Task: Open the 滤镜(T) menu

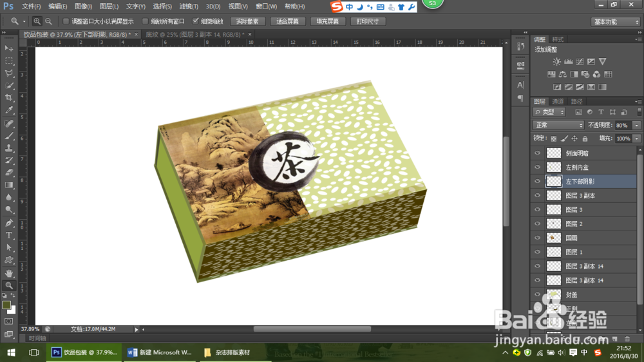Action: click(x=189, y=6)
